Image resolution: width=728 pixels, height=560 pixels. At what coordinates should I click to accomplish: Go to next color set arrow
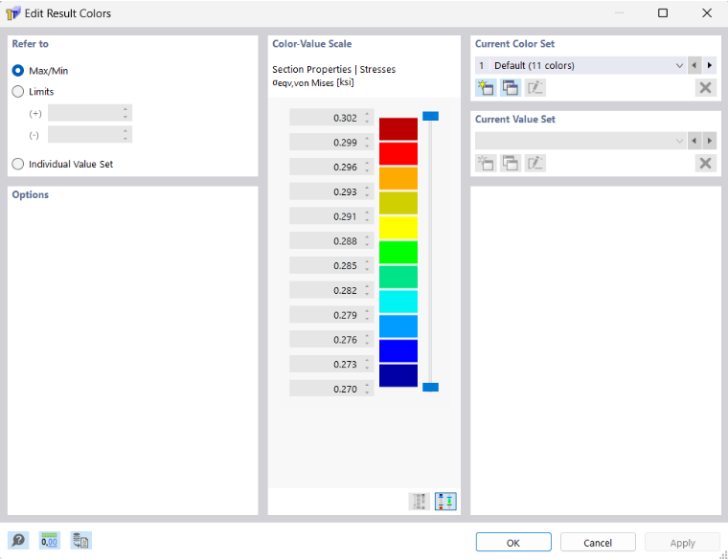coord(710,65)
